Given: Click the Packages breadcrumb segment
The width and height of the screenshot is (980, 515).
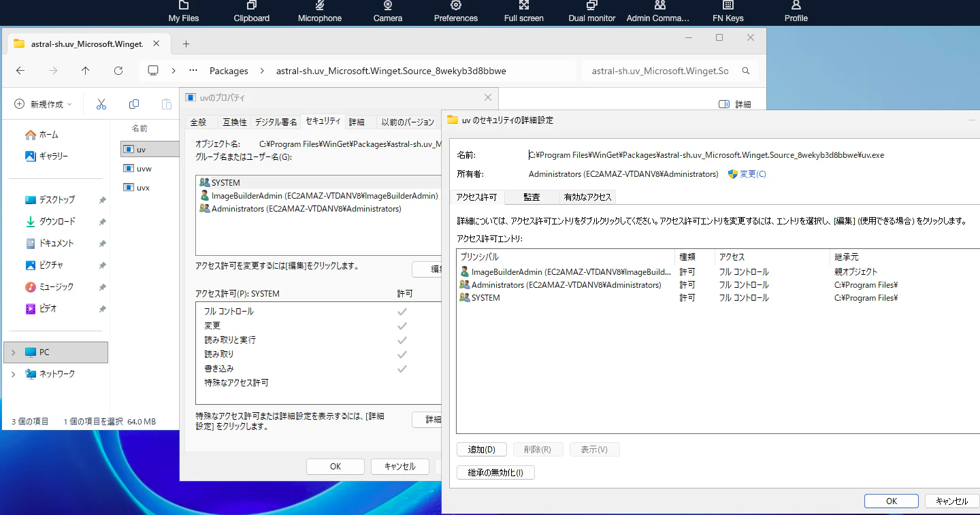Looking at the screenshot, I should tap(229, 71).
